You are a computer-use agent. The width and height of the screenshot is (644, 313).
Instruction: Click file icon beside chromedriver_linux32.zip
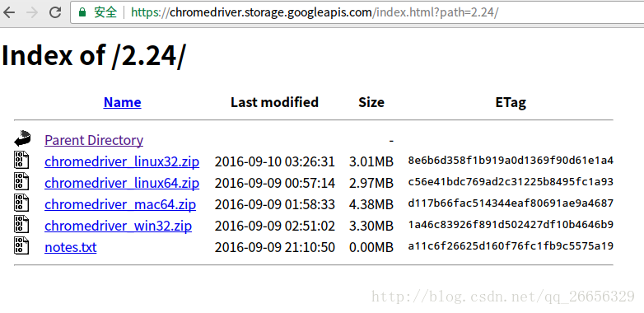[x=21, y=160]
